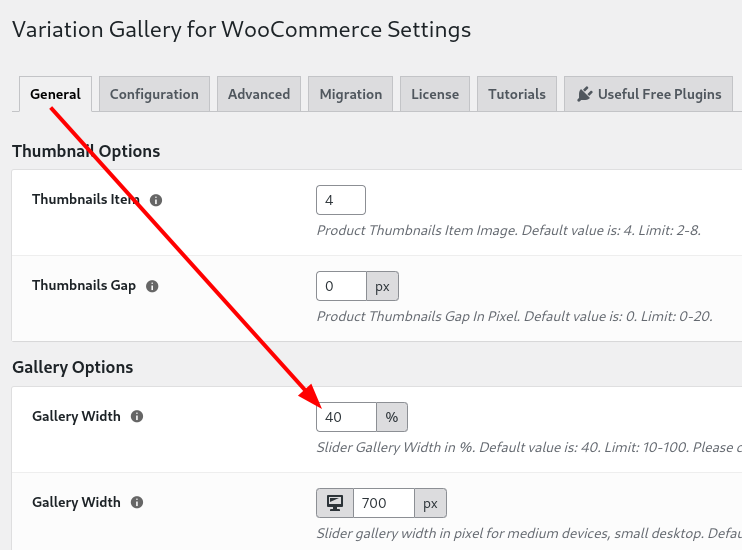This screenshot has width=742, height=550.
Task: Focus the Thumbnails Gap value field
Action: (x=341, y=286)
